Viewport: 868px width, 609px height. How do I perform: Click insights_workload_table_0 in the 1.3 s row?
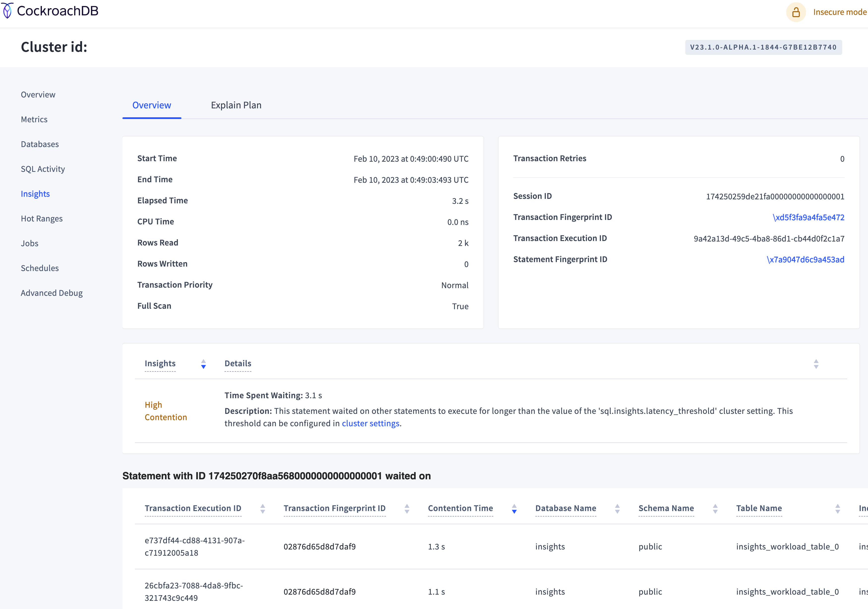[x=787, y=547]
